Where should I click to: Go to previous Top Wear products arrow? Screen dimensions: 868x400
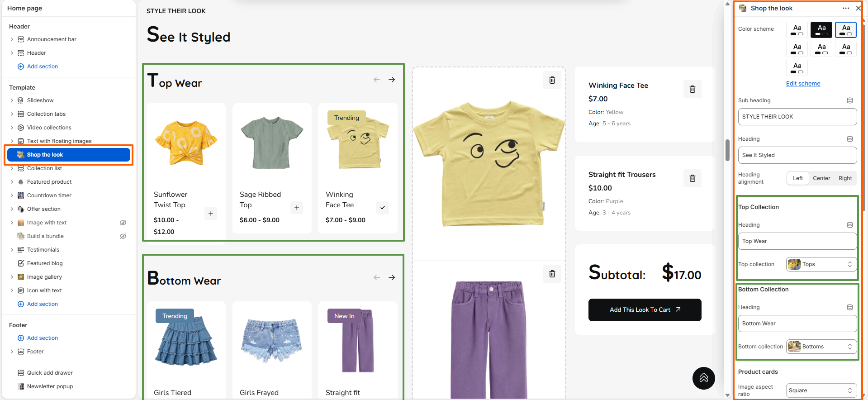click(376, 80)
